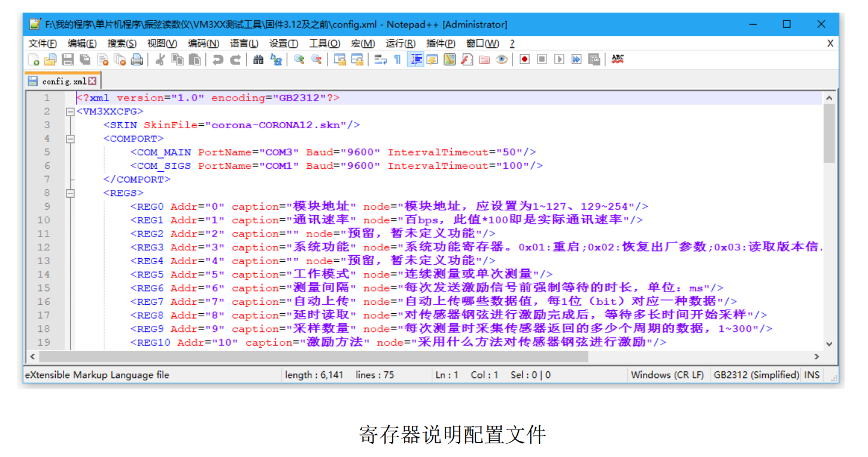The height and width of the screenshot is (457, 868).
Task: Click the Print toolbar icon
Action: point(137,59)
